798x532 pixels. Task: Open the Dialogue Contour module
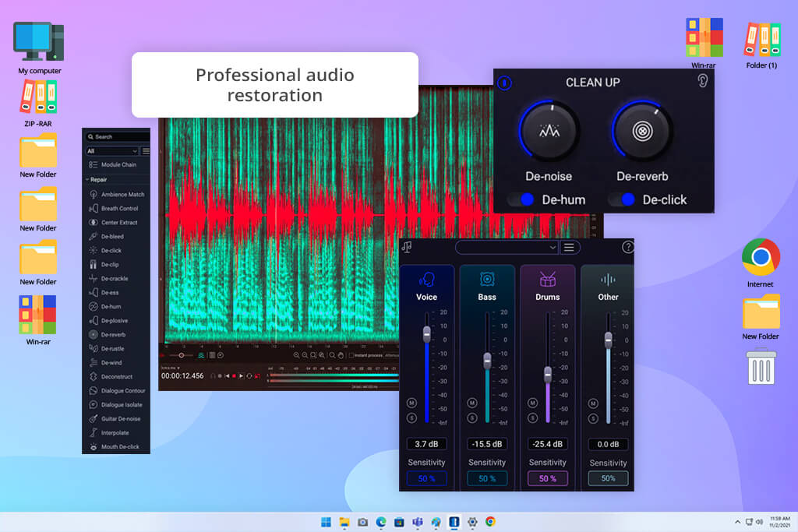[x=118, y=390]
